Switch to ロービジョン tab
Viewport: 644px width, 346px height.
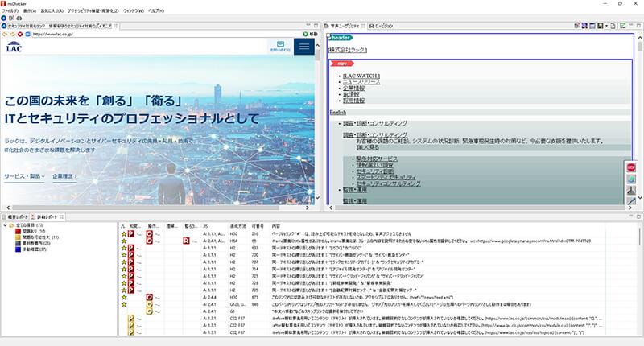click(381, 26)
